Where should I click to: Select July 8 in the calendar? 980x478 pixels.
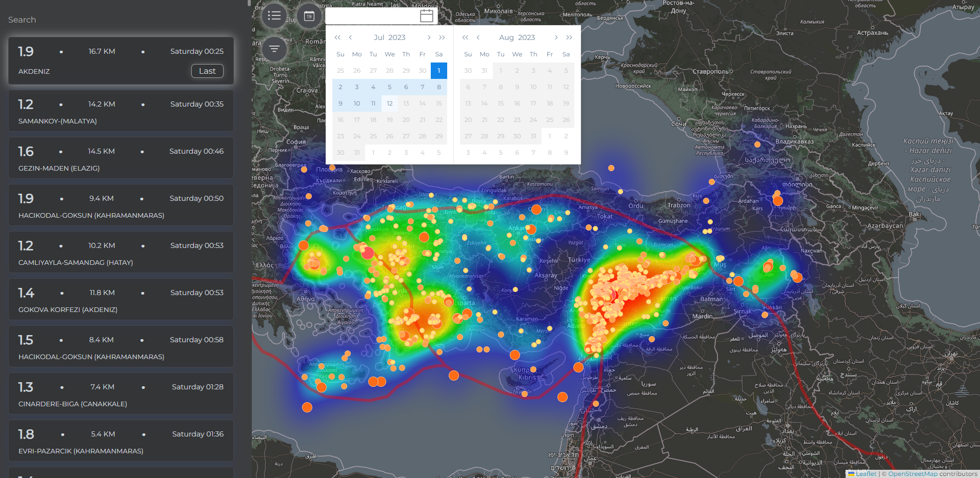click(x=439, y=87)
